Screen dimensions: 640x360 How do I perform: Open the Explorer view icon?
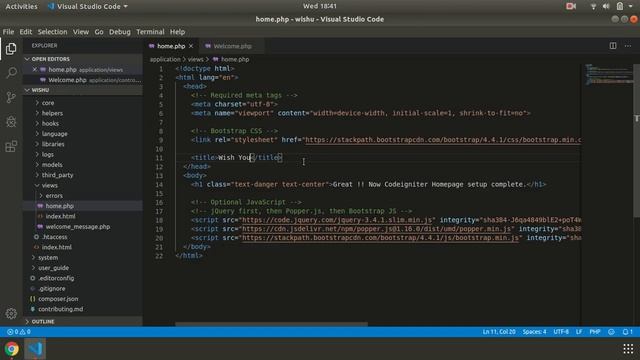(x=11, y=49)
